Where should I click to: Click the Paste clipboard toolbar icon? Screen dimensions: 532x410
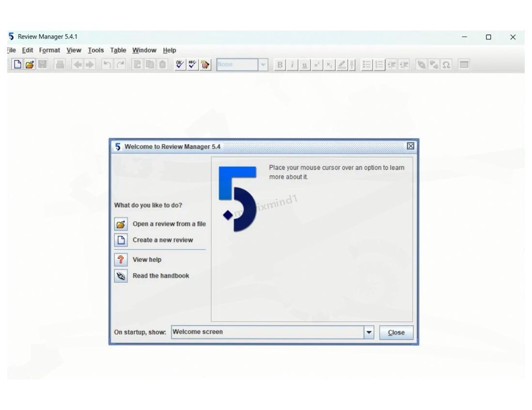coord(162,64)
